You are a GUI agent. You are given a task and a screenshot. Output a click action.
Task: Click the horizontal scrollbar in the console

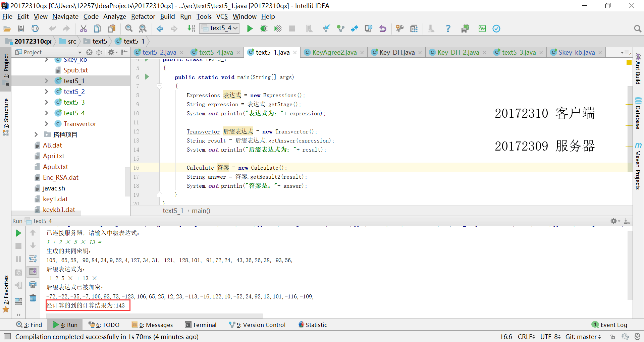tap(154, 316)
